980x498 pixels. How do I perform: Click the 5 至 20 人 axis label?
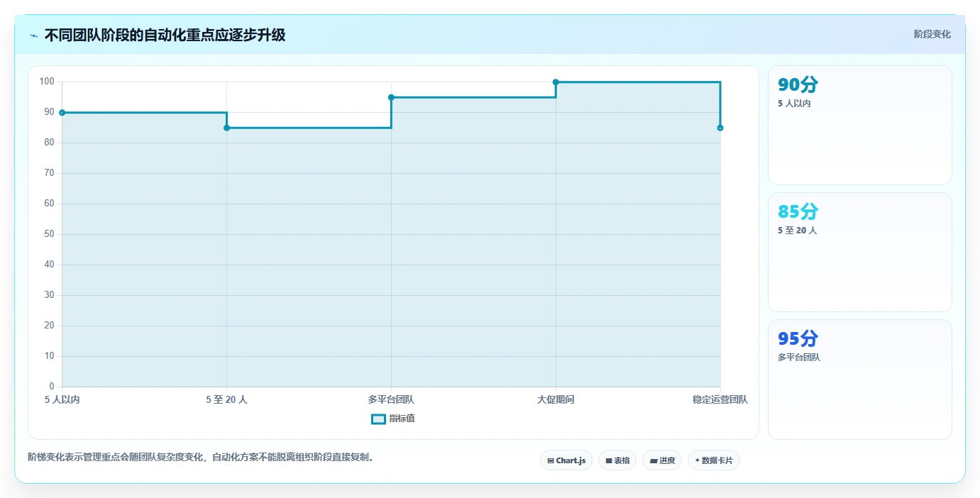[226, 399]
